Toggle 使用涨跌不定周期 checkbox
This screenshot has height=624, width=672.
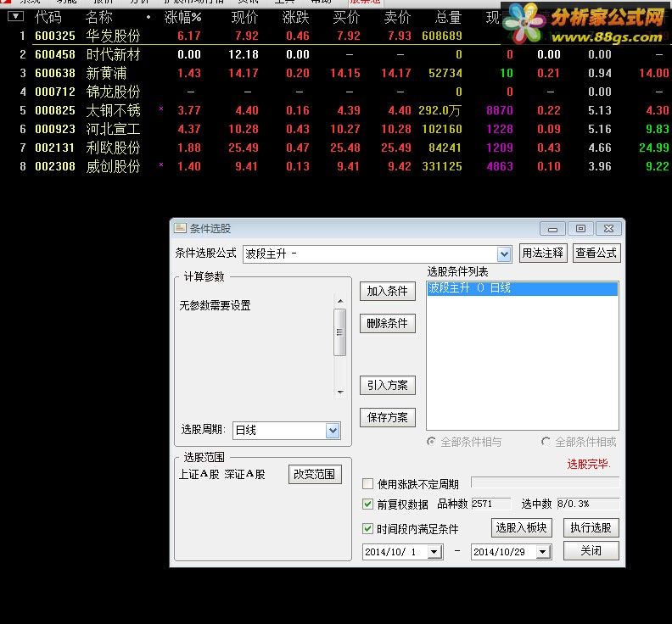367,483
